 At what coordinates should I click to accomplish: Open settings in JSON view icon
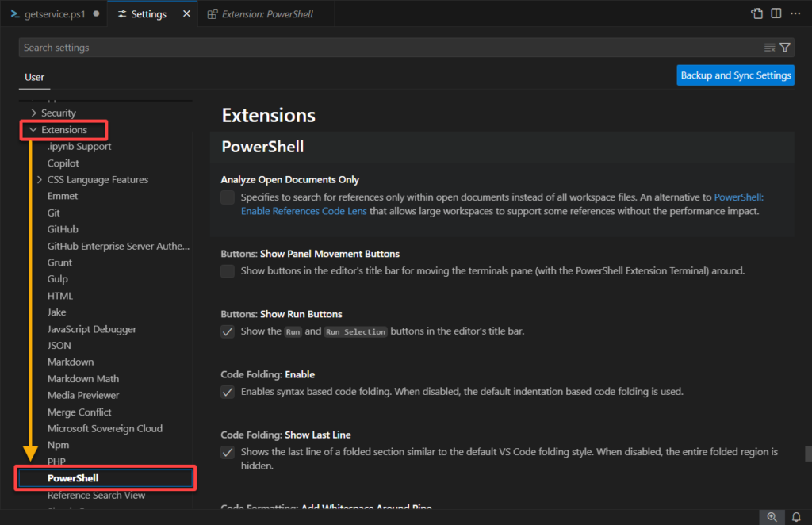pos(756,13)
